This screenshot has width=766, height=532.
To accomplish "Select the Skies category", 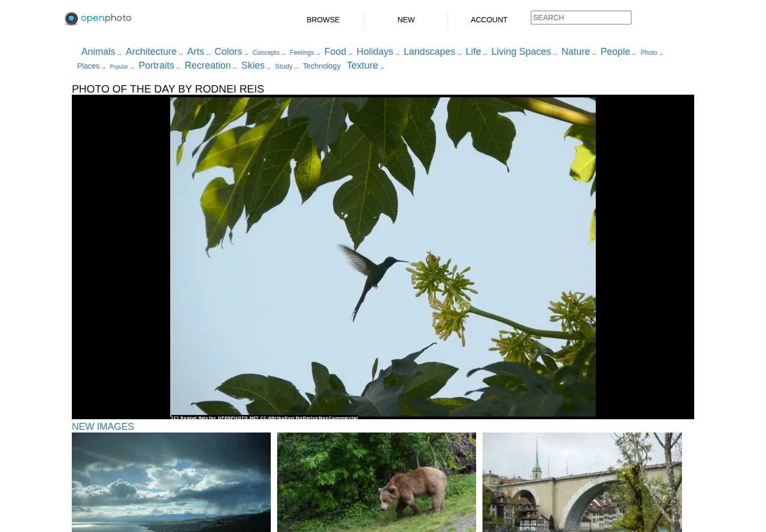I will pyautogui.click(x=253, y=65).
